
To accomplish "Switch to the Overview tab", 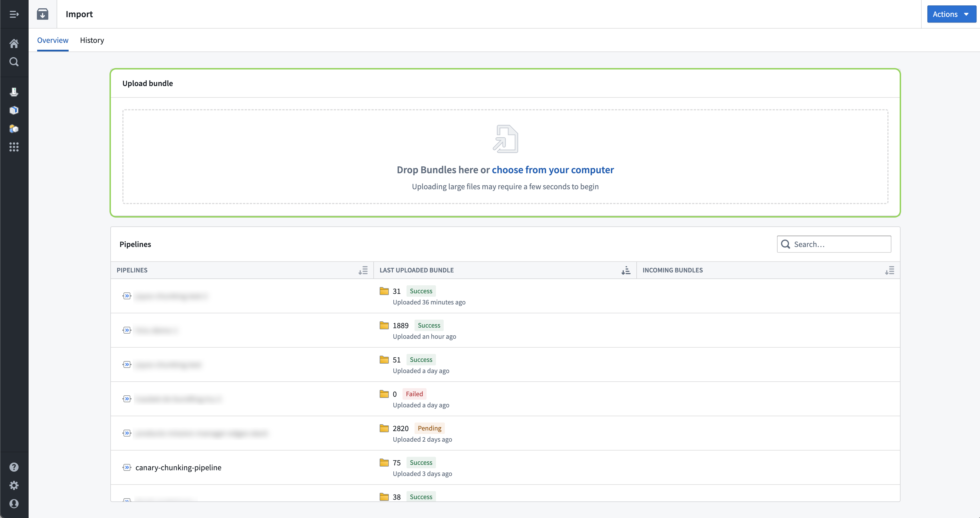I will (x=53, y=40).
